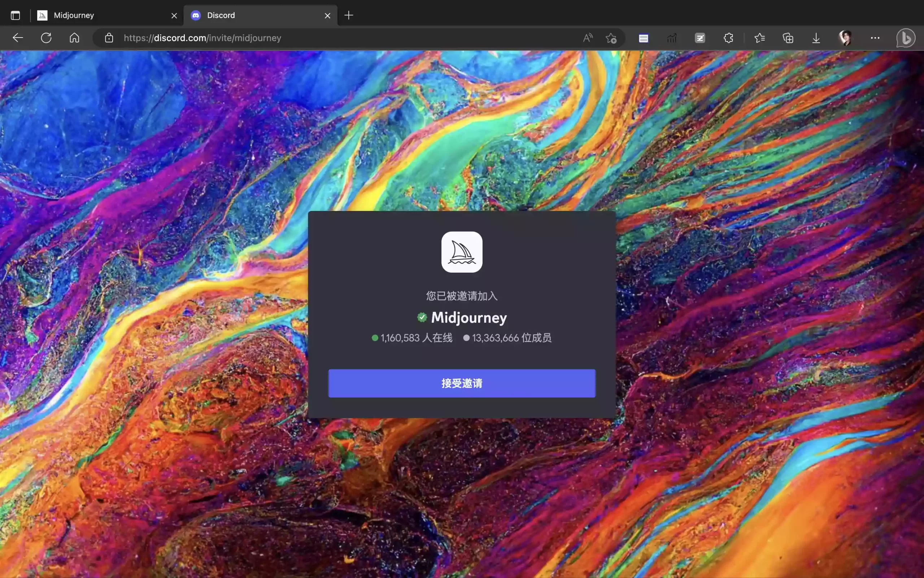
Task: Close the Discord tab
Action: [x=327, y=16]
